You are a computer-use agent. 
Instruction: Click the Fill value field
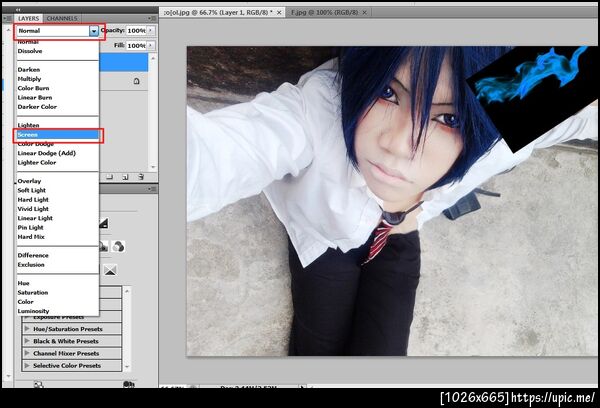(x=136, y=46)
